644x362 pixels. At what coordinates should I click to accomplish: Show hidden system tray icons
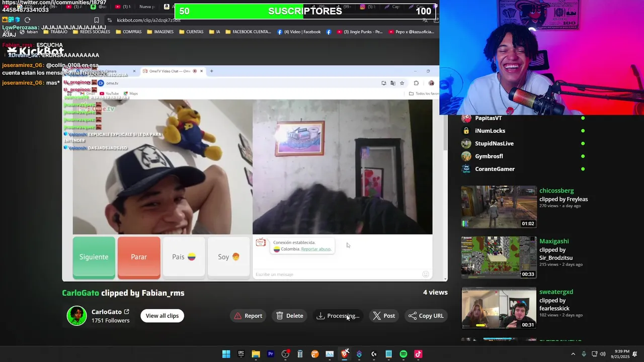pyautogui.click(x=573, y=354)
